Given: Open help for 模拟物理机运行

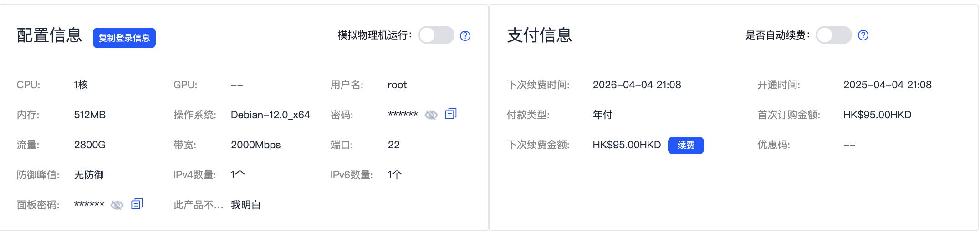Looking at the screenshot, I should 465,36.
